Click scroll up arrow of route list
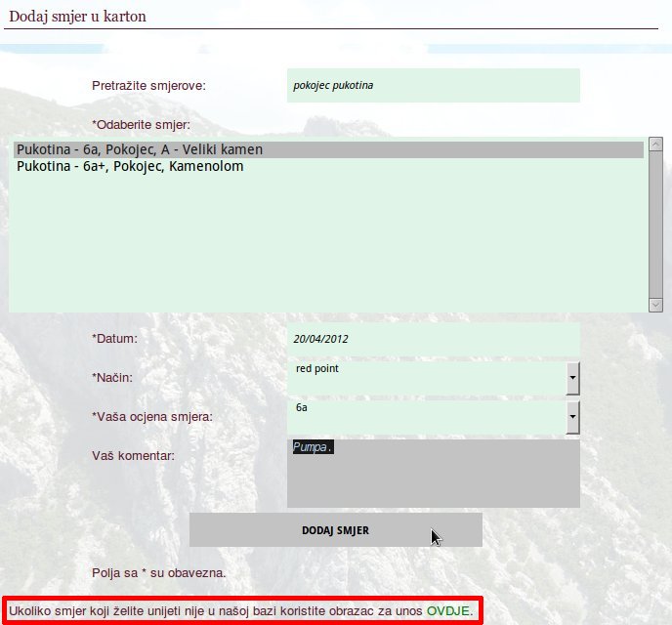Screen dimensions: 672x625 [655, 145]
